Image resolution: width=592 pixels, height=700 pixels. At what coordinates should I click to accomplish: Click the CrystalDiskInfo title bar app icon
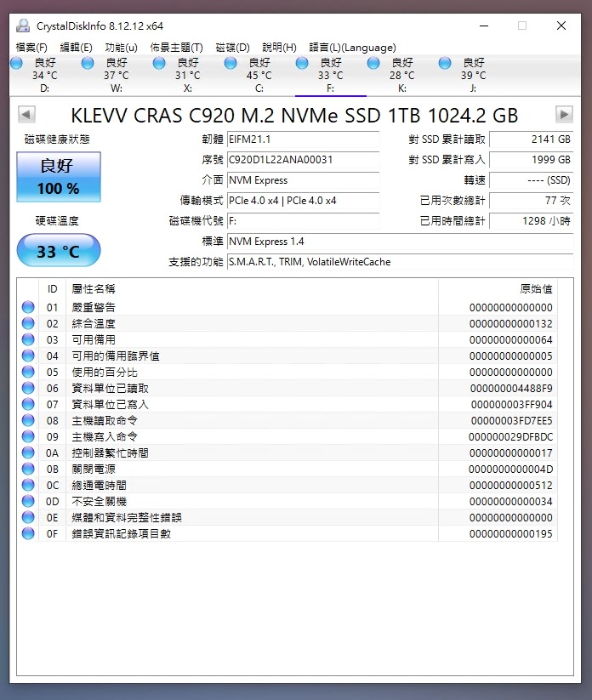(x=23, y=26)
